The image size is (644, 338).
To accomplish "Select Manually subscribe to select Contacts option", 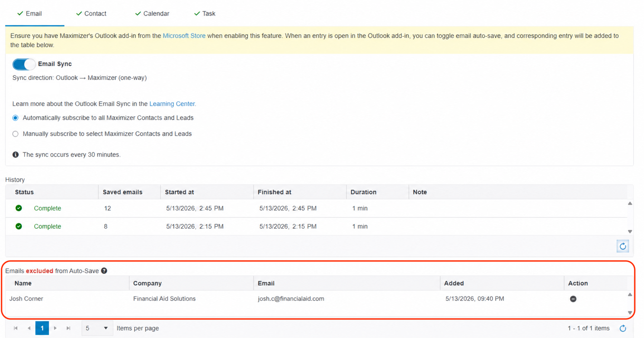I will [15, 134].
